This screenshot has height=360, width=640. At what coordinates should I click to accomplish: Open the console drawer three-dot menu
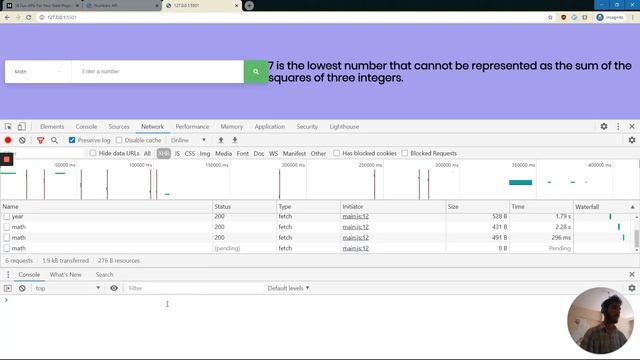tap(8, 274)
